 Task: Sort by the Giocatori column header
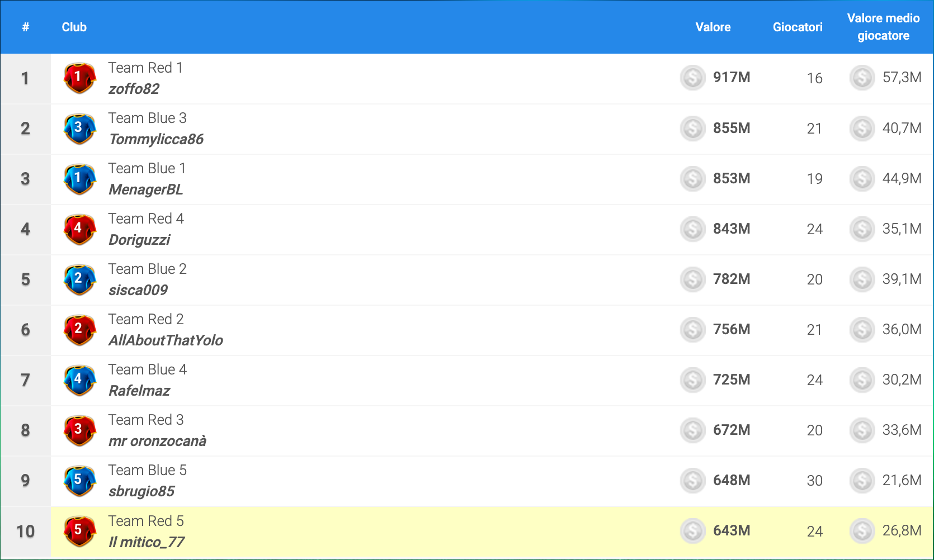(x=798, y=27)
